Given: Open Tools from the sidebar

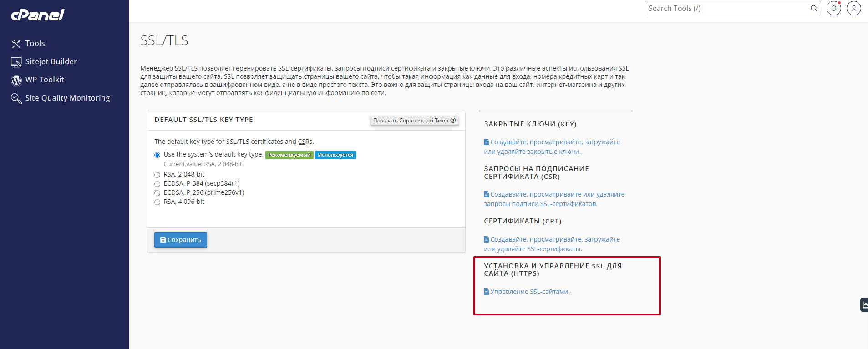Looking at the screenshot, I should point(35,43).
